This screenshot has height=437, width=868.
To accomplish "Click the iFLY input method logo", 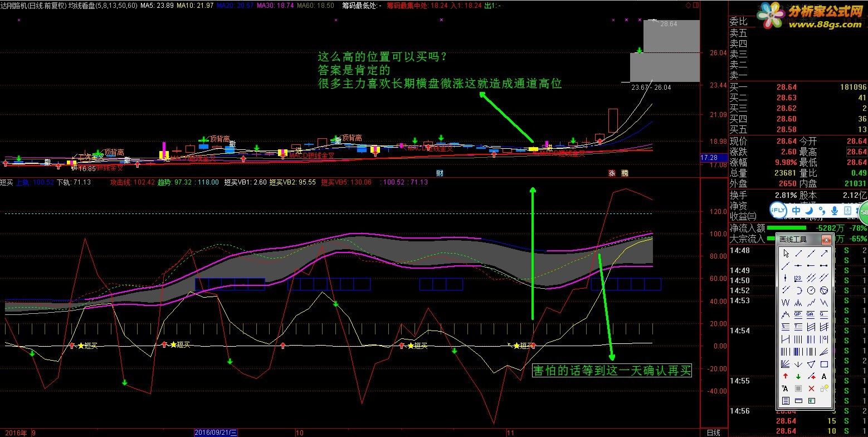I will click(x=778, y=210).
